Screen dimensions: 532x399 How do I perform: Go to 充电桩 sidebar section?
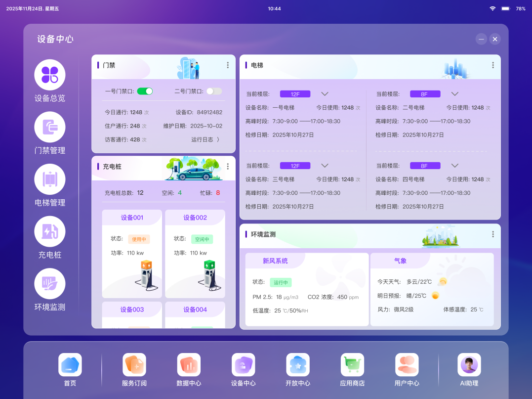point(49,231)
